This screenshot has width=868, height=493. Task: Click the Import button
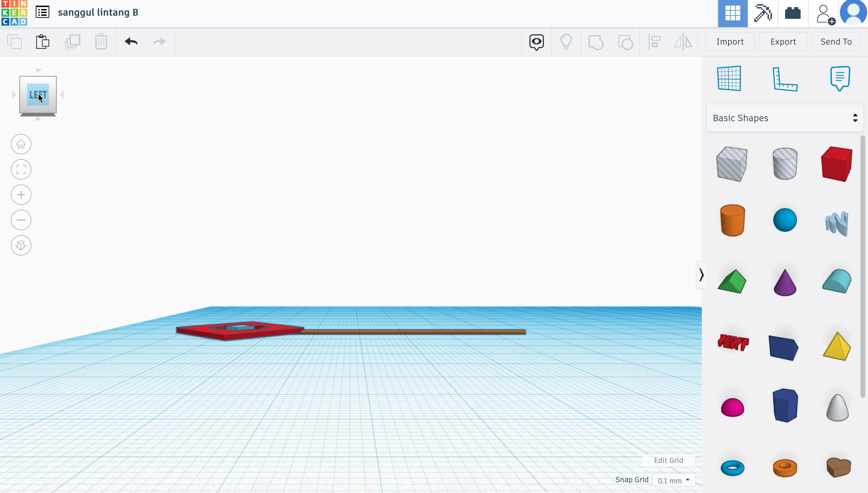pyautogui.click(x=730, y=41)
